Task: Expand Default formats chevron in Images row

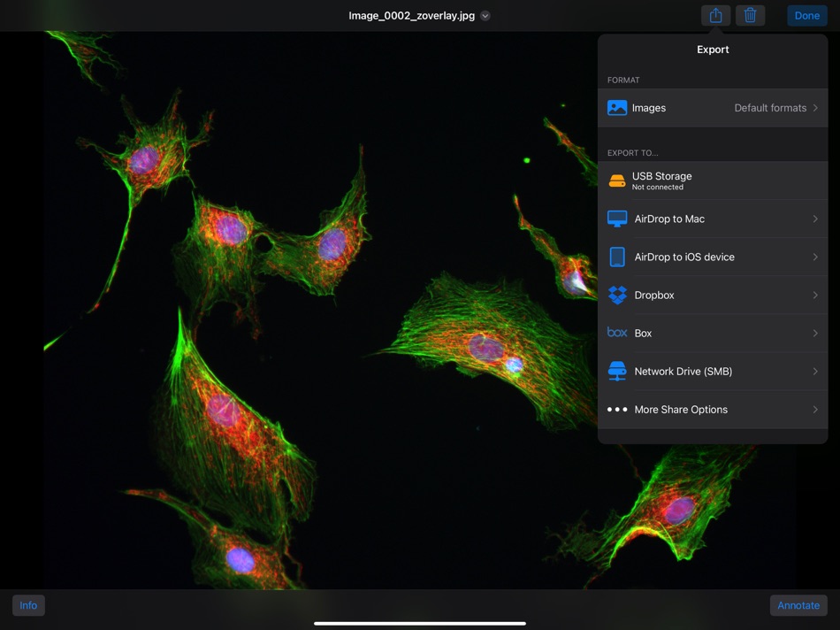Action: [815, 108]
